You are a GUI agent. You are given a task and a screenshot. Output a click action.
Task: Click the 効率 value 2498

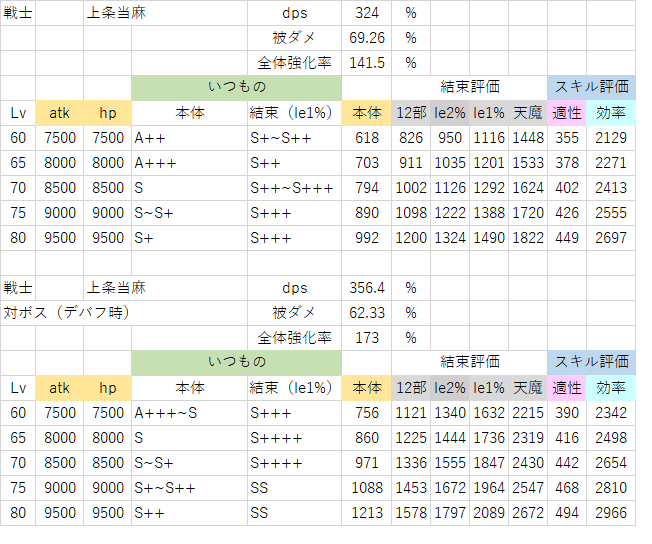(611, 438)
